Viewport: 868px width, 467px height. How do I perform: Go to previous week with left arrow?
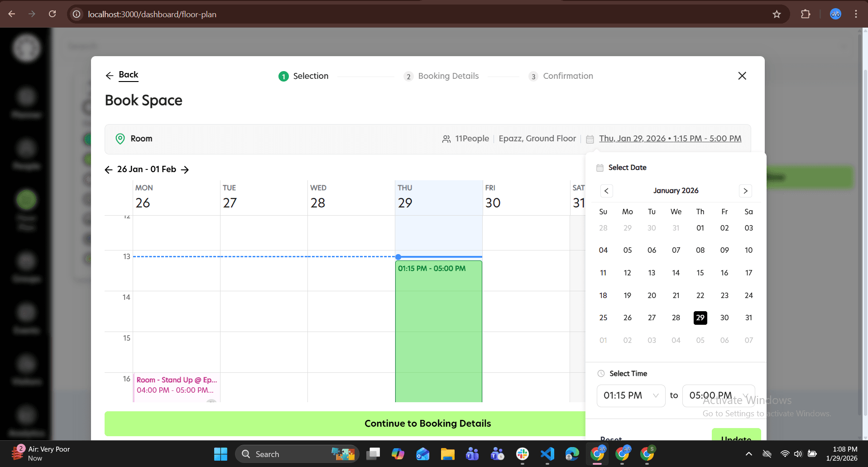[109, 169]
